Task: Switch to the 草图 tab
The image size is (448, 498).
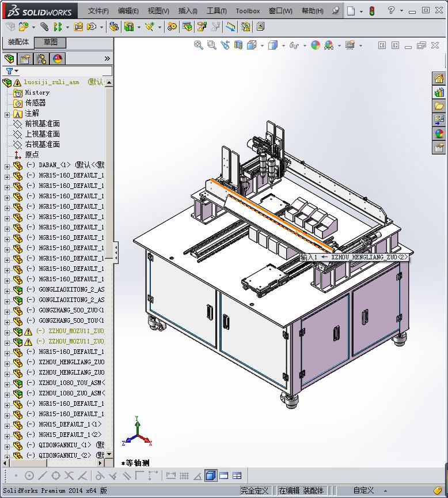Action: (x=50, y=42)
